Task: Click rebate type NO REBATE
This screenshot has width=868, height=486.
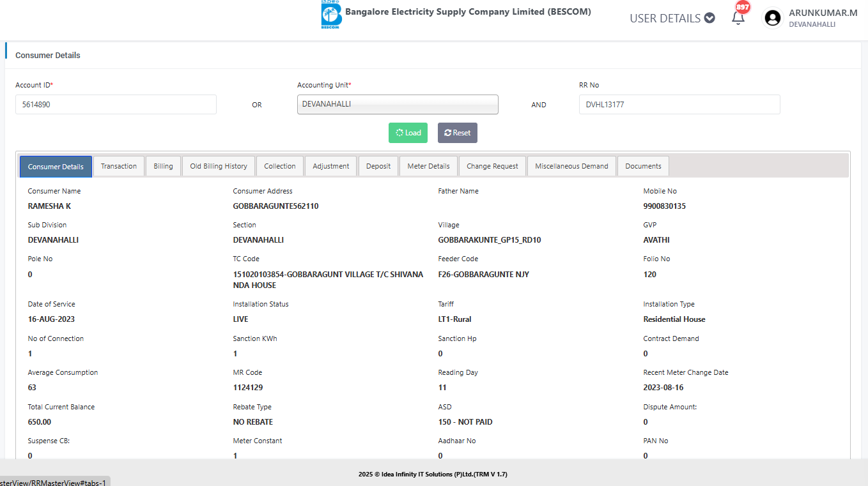Action: tap(253, 422)
